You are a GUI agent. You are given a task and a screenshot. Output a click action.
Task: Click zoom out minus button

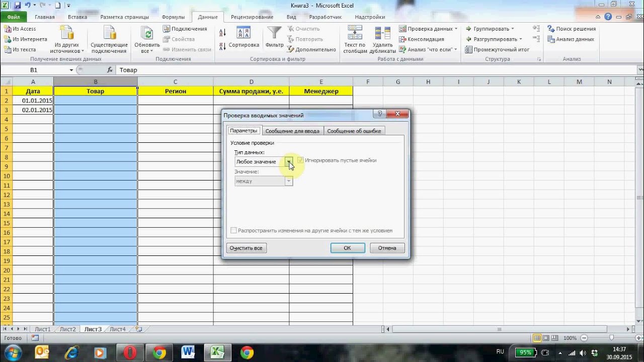[x=583, y=338]
